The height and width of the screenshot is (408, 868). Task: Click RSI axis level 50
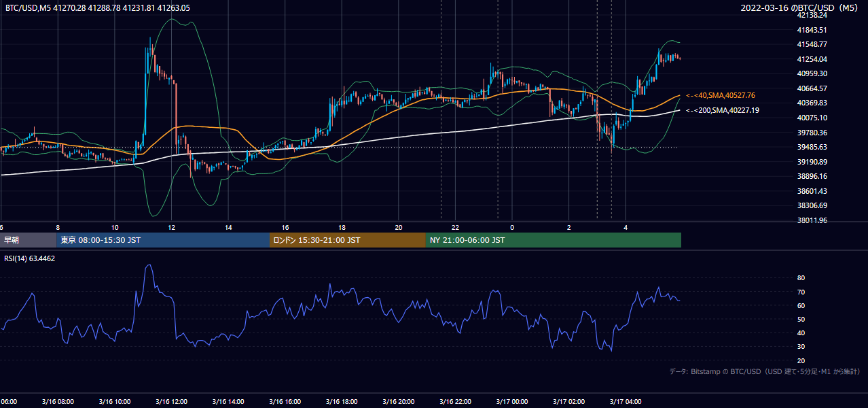pos(801,319)
